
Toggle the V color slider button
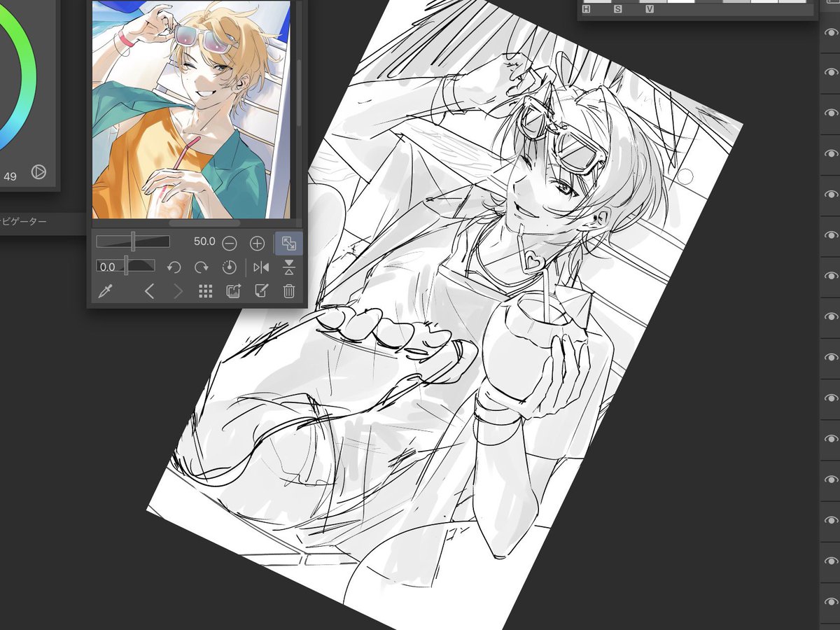(650, 9)
